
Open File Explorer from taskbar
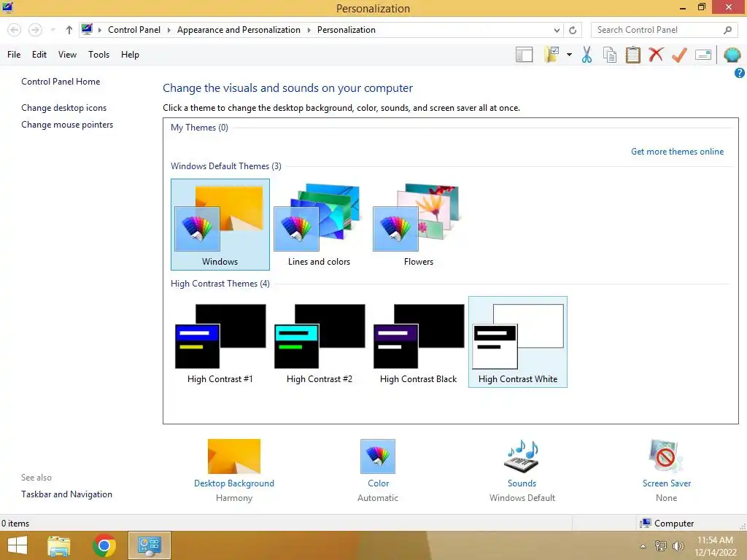58,545
